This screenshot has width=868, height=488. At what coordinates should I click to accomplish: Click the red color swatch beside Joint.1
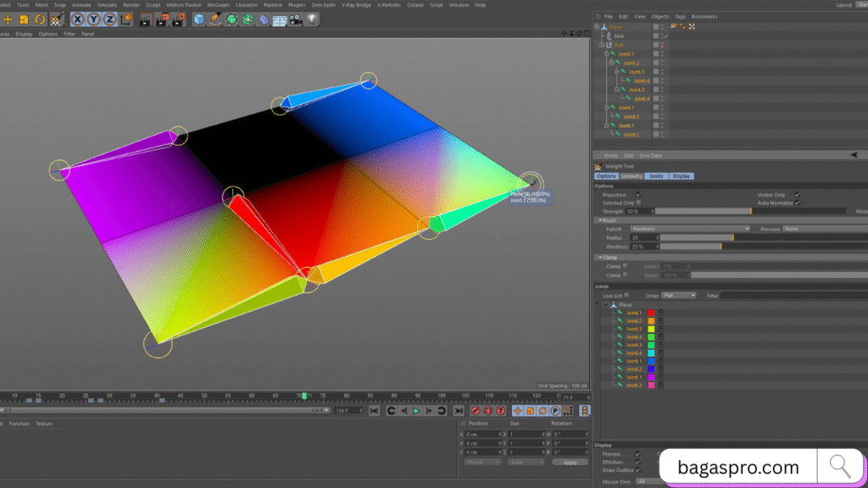click(651, 313)
